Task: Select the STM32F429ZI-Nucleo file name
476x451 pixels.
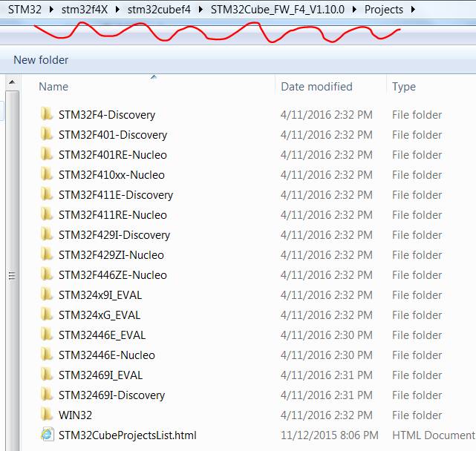Action: point(111,254)
